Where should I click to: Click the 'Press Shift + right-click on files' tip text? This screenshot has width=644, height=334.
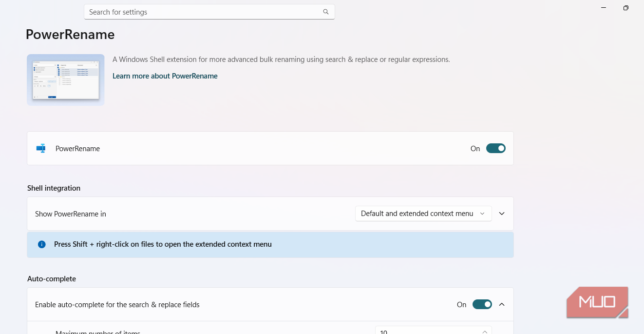click(x=163, y=244)
